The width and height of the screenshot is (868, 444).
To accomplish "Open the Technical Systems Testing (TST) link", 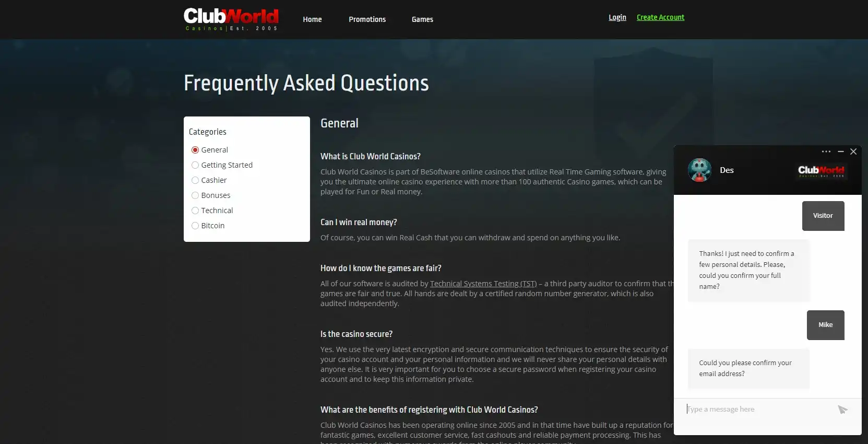I will (483, 284).
